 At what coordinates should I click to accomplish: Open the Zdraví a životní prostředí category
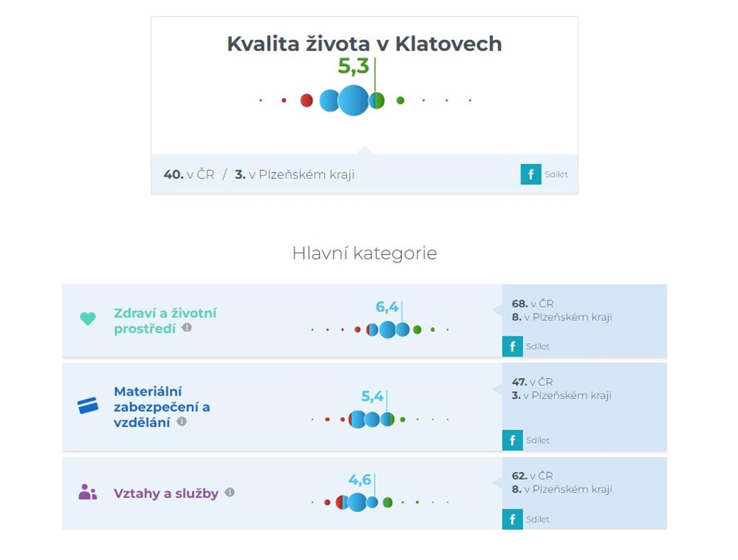tap(165, 320)
